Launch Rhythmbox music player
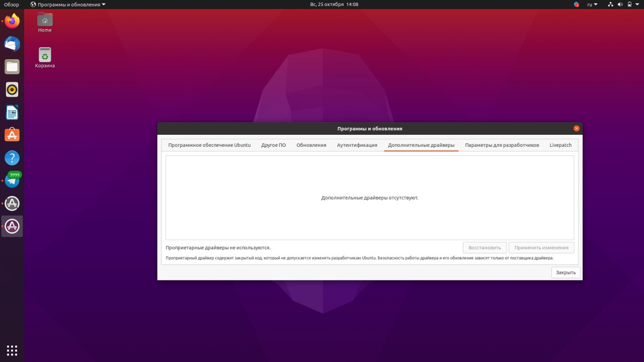The width and height of the screenshot is (644, 362). [12, 89]
